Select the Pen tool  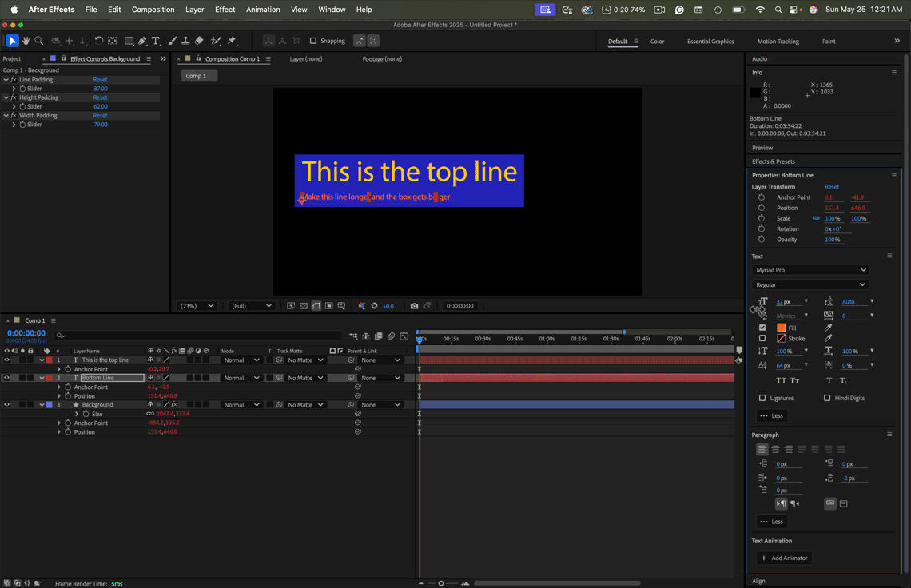[x=142, y=41]
